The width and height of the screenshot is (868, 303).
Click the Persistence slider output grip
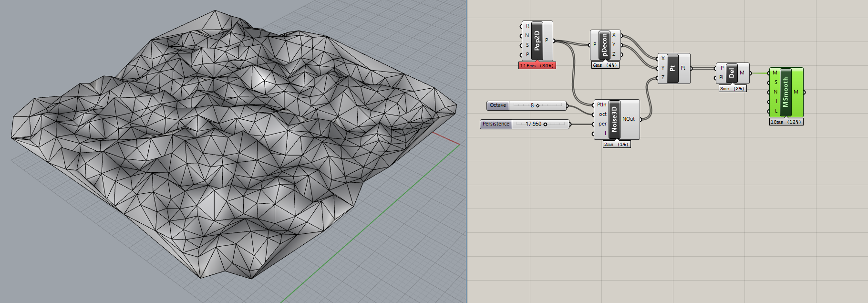click(x=570, y=124)
